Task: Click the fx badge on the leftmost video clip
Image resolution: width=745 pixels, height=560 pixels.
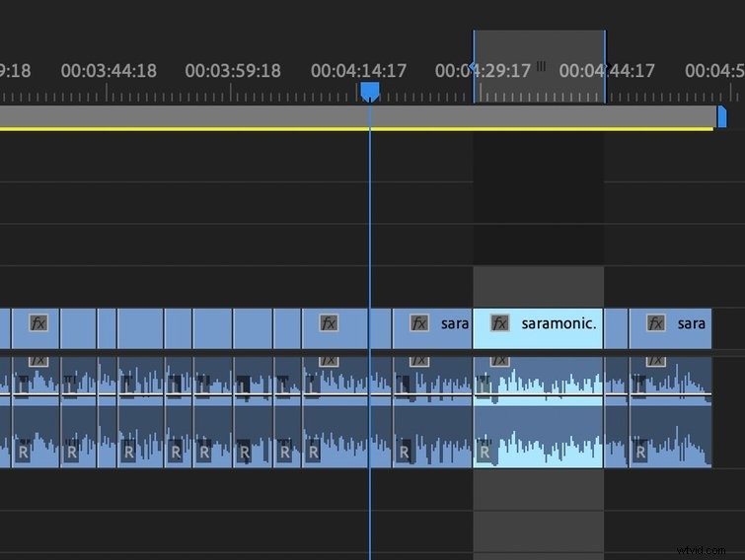Action: (38, 323)
